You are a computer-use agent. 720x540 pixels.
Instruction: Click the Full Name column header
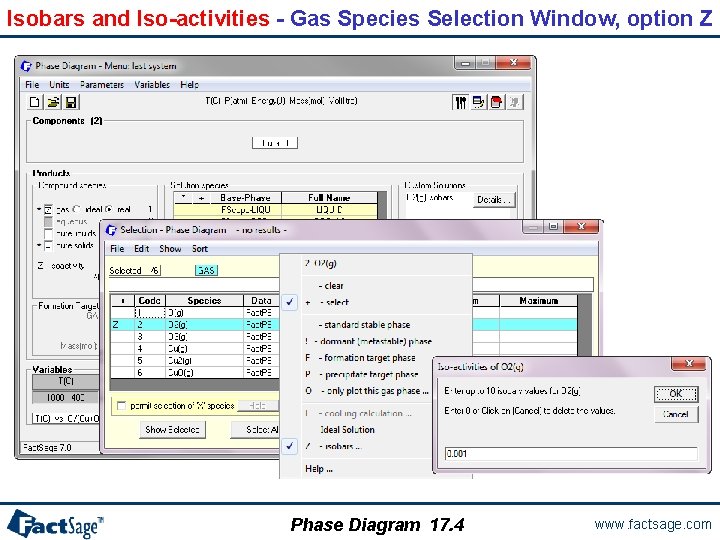[329, 198]
